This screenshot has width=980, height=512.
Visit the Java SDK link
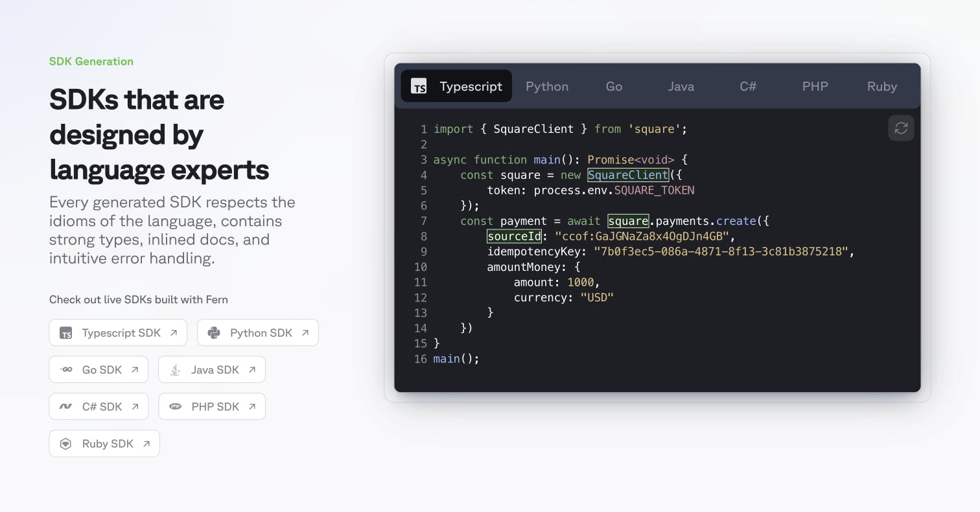[x=212, y=370]
